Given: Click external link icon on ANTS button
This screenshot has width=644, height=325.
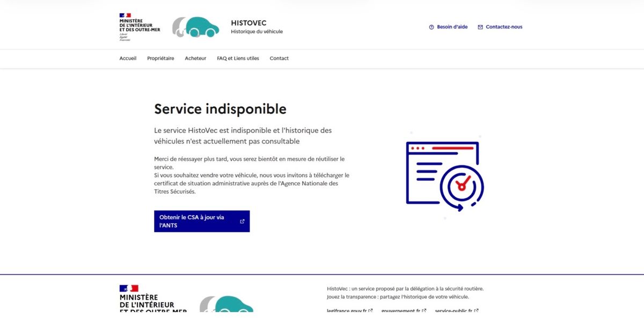Looking at the screenshot, I should (242, 221).
